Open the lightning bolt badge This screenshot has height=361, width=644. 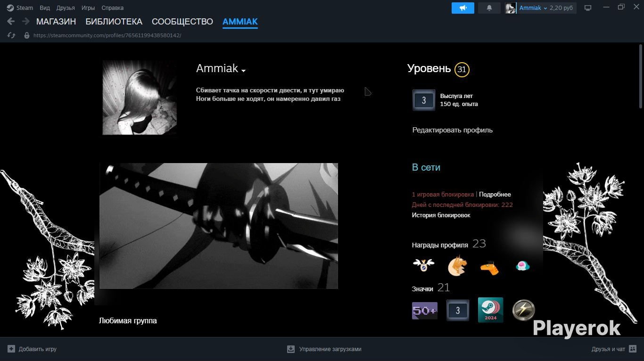point(523,311)
